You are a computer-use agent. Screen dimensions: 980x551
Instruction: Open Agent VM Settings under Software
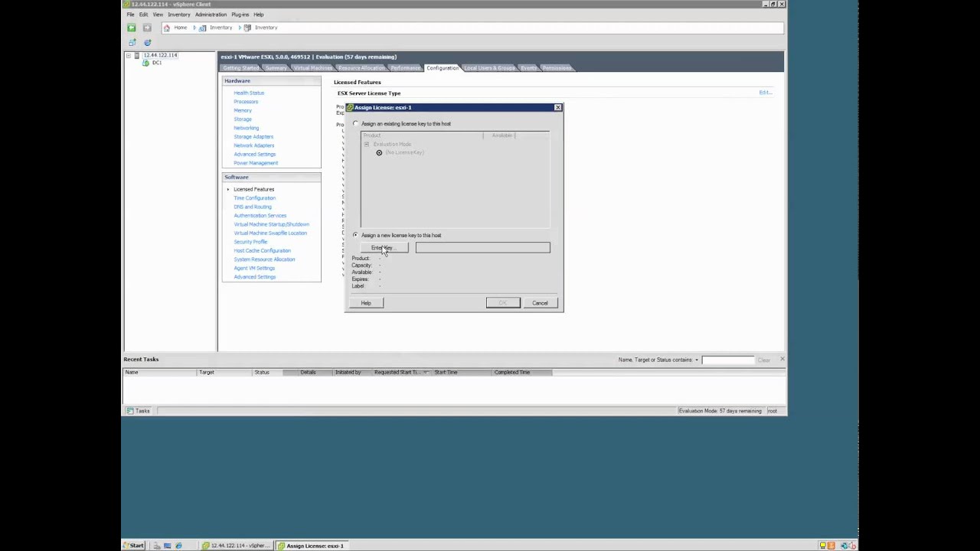pyautogui.click(x=254, y=268)
